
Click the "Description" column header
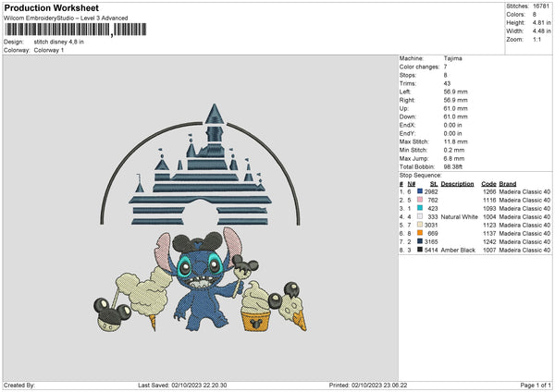457,184
